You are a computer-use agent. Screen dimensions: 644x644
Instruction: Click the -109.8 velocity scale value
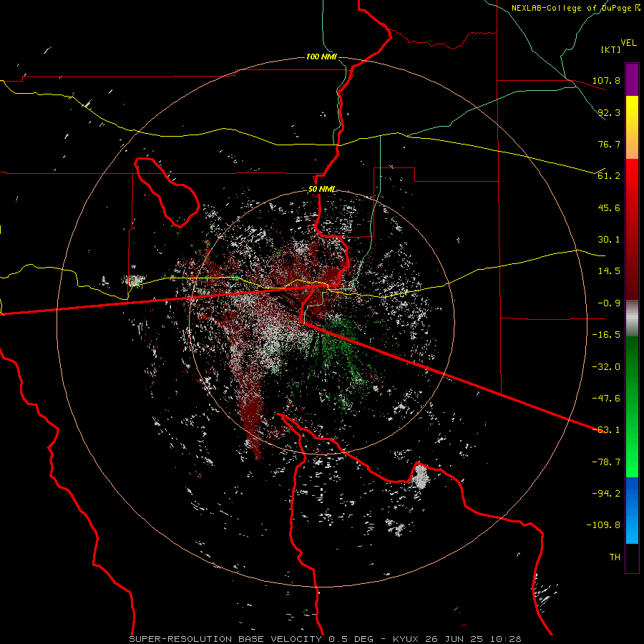pyautogui.click(x=603, y=525)
